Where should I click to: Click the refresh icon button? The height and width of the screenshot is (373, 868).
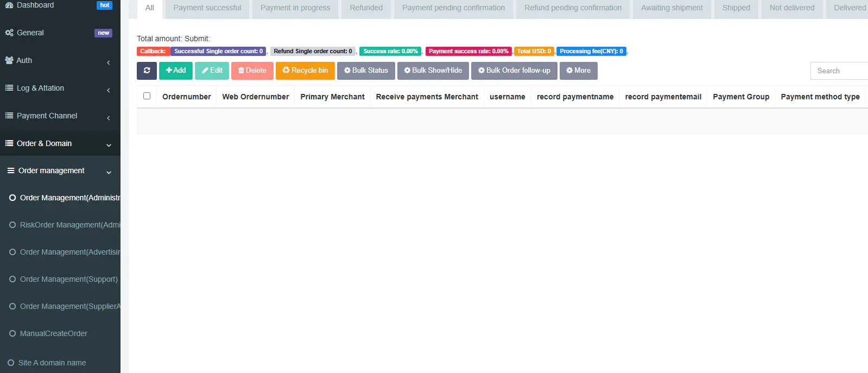(147, 71)
